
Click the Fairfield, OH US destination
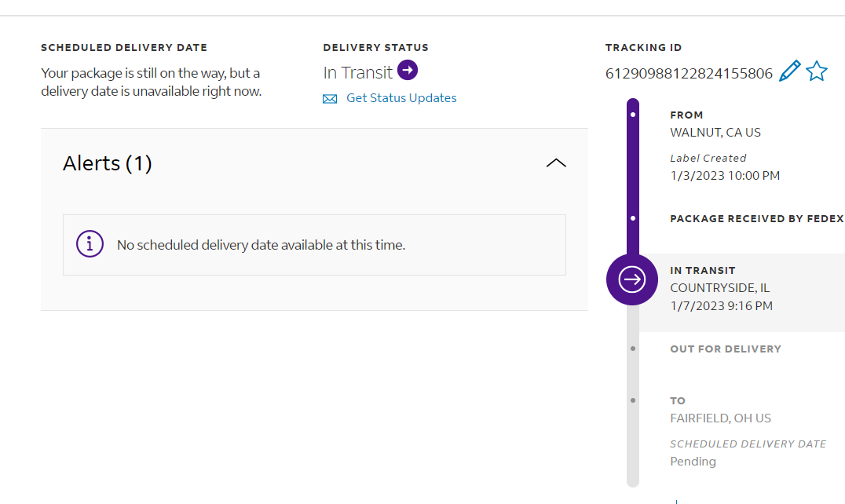pos(720,418)
